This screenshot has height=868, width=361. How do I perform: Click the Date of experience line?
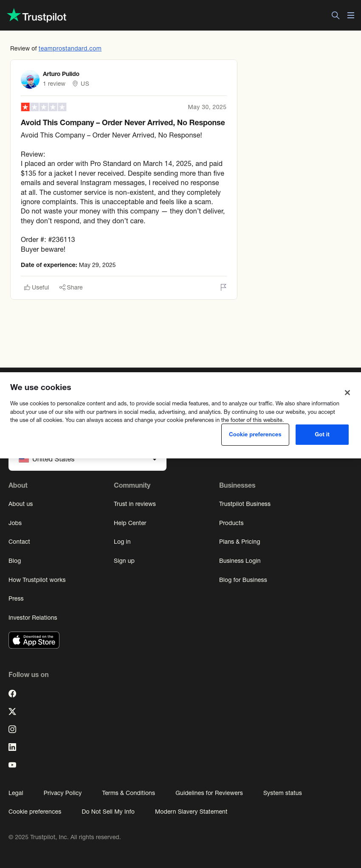pos(68,265)
